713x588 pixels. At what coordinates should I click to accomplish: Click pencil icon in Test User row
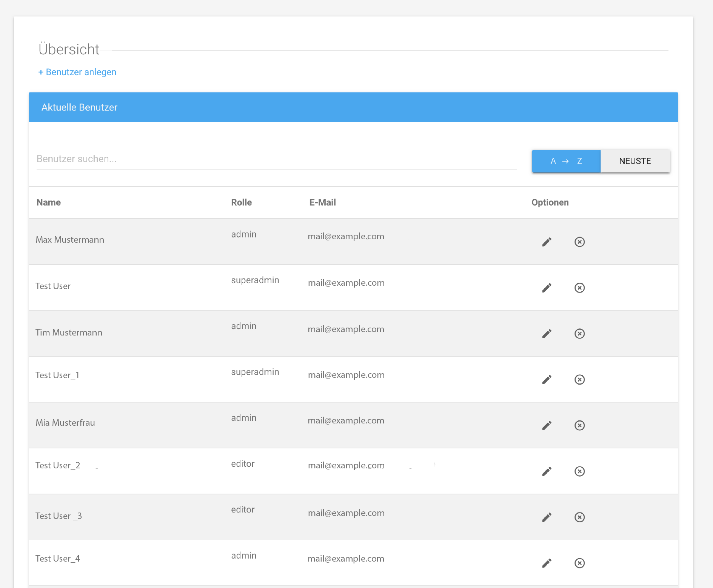(x=547, y=288)
